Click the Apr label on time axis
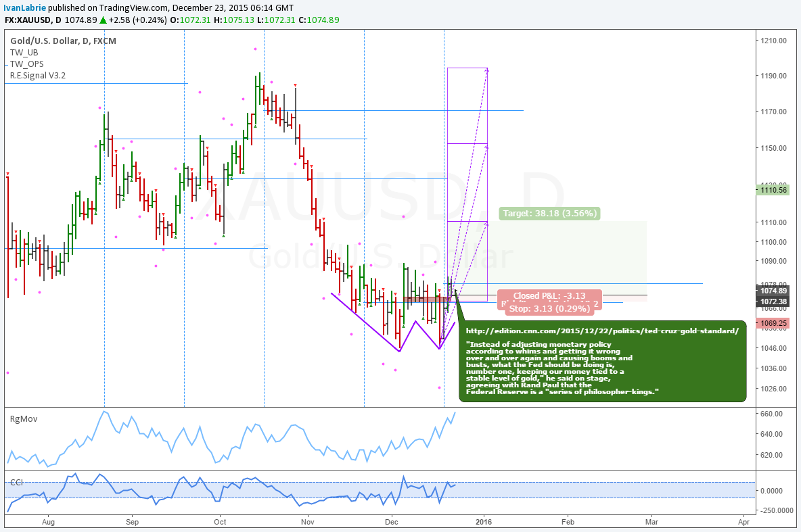Image resolution: width=801 pixels, height=532 pixels. [x=743, y=523]
